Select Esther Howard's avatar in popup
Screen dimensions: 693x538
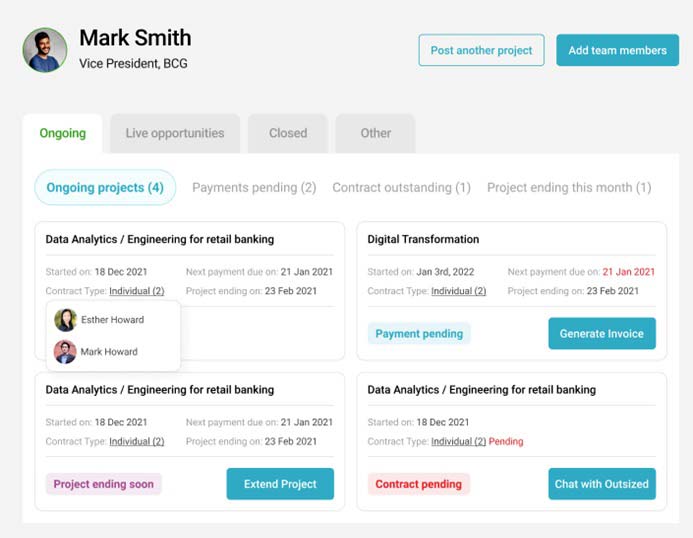tap(66, 320)
